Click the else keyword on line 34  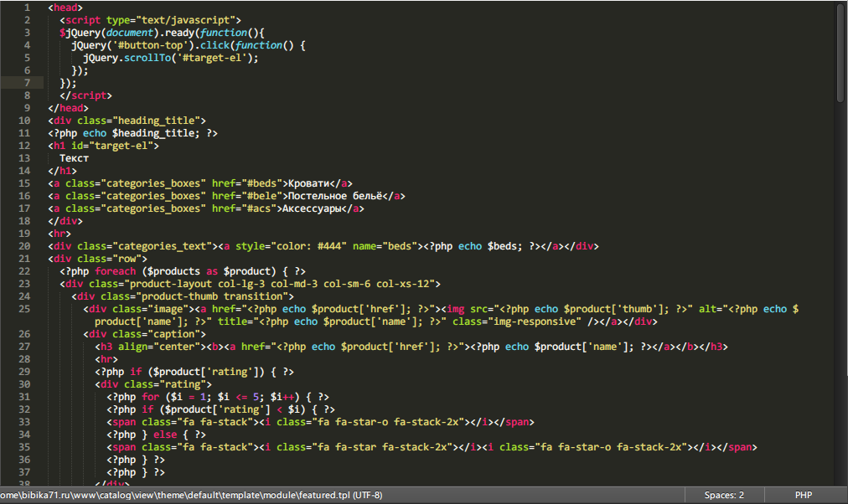(165, 435)
